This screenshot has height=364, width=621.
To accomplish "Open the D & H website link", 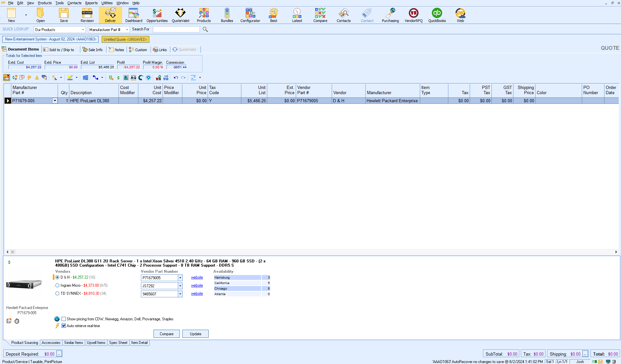I will click(x=197, y=278).
